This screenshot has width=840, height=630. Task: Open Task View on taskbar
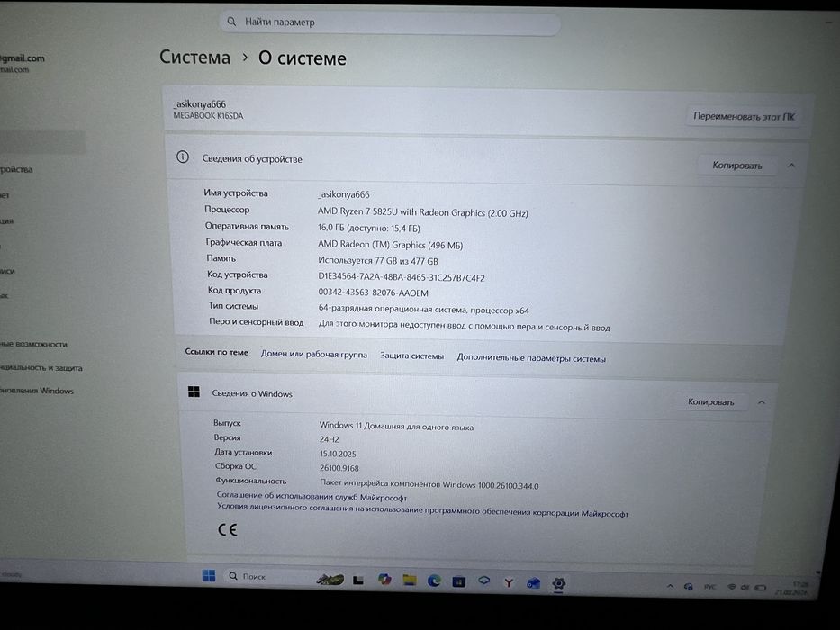click(x=357, y=580)
